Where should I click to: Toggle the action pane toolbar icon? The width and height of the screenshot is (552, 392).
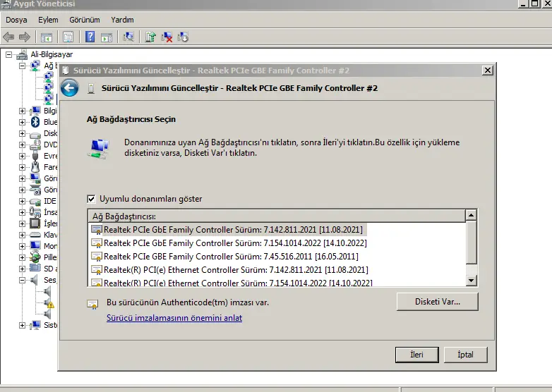tap(107, 37)
